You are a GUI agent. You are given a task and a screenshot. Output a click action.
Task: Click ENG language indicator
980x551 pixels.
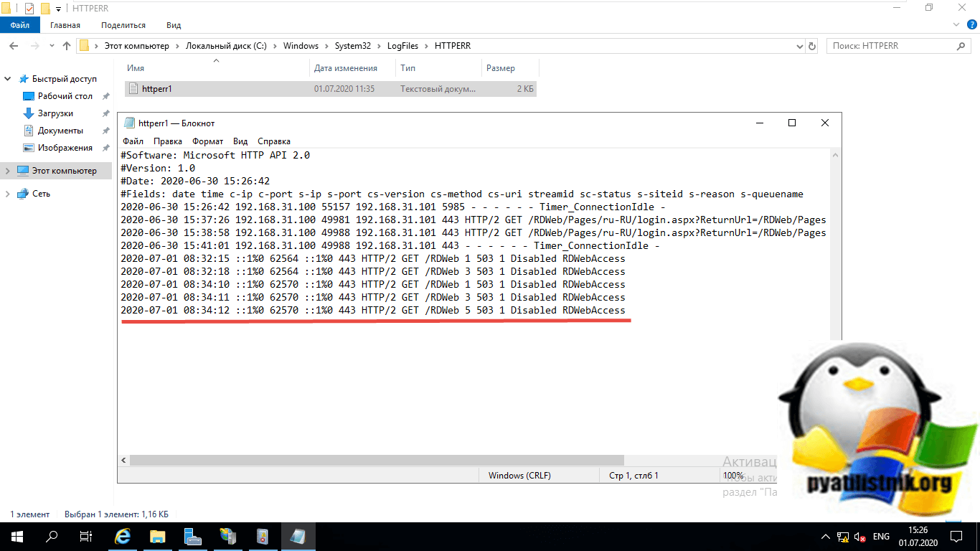click(x=882, y=537)
